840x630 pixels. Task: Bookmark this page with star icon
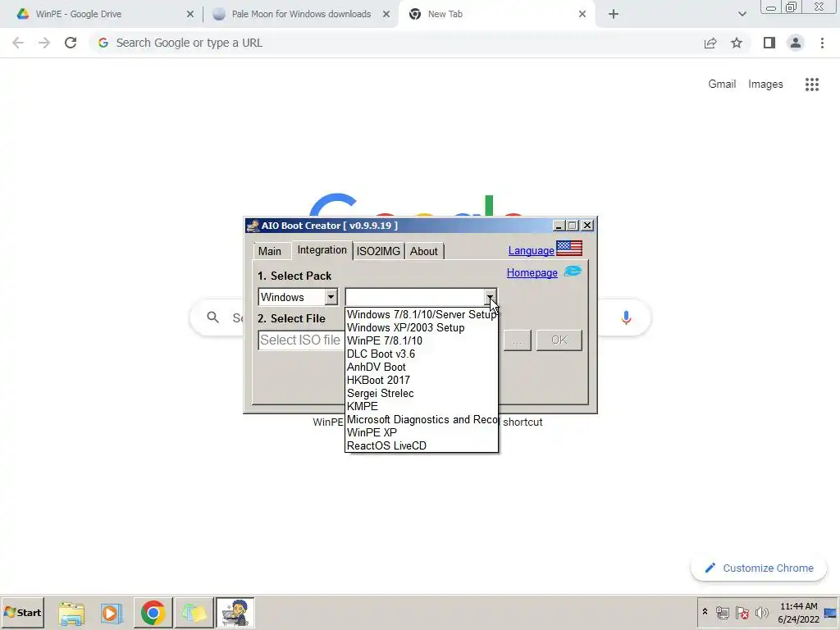(x=737, y=43)
